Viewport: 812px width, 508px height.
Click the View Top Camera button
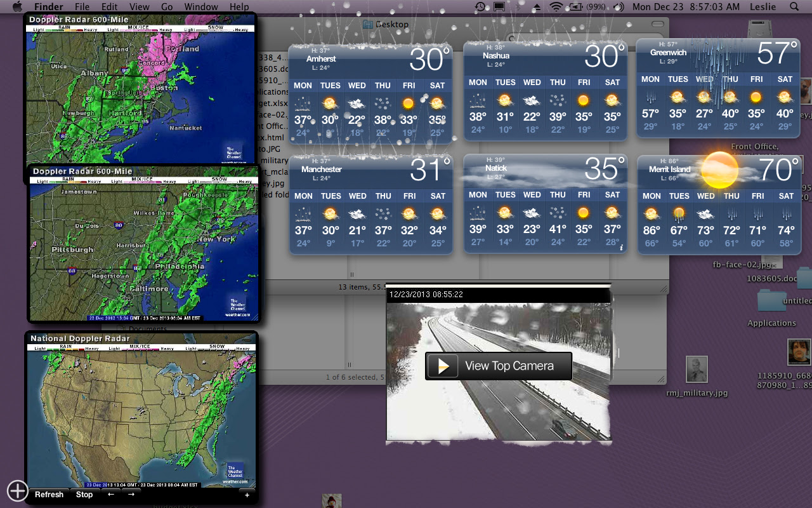point(499,366)
